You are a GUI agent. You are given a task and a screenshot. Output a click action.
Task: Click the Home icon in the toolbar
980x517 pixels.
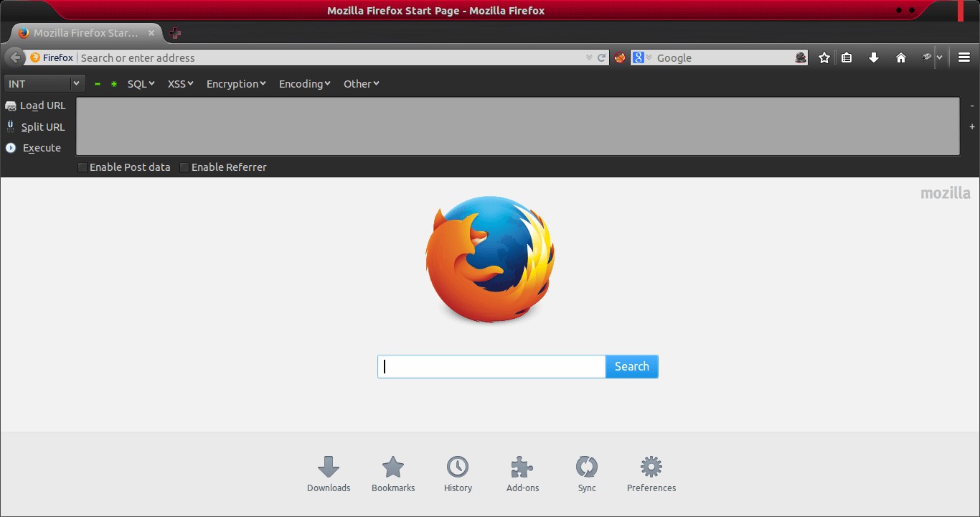click(901, 57)
